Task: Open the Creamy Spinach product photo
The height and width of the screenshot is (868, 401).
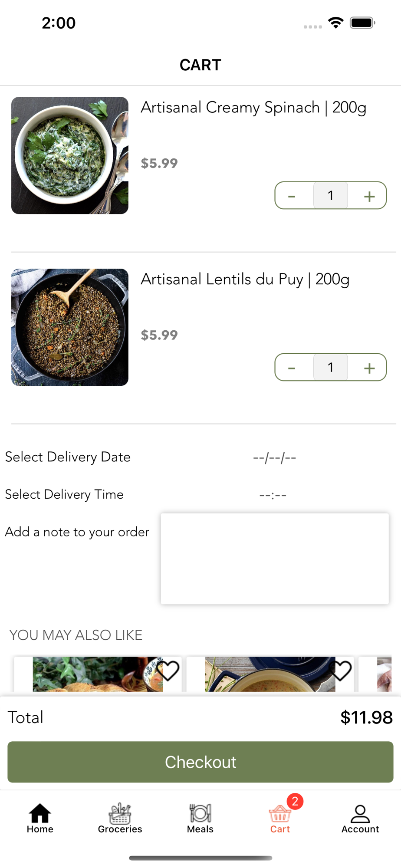Action: (70, 155)
